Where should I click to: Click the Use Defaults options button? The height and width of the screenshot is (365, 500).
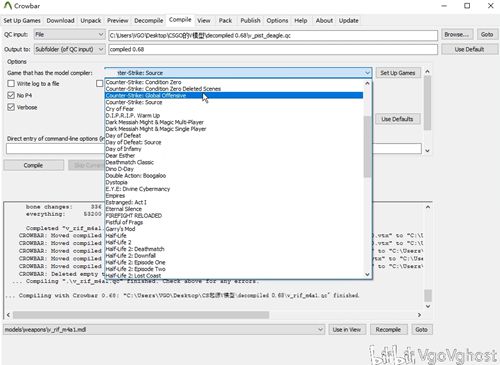click(397, 119)
